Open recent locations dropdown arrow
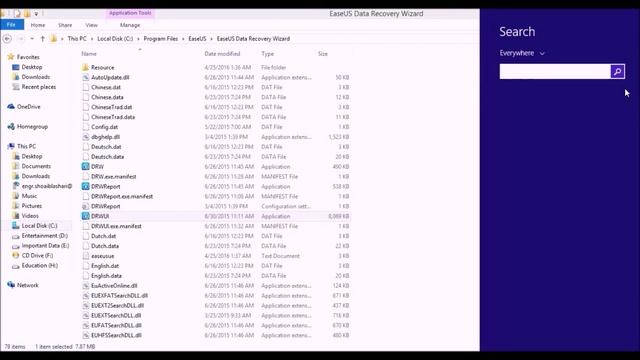The image size is (640, 360). coord(32,39)
